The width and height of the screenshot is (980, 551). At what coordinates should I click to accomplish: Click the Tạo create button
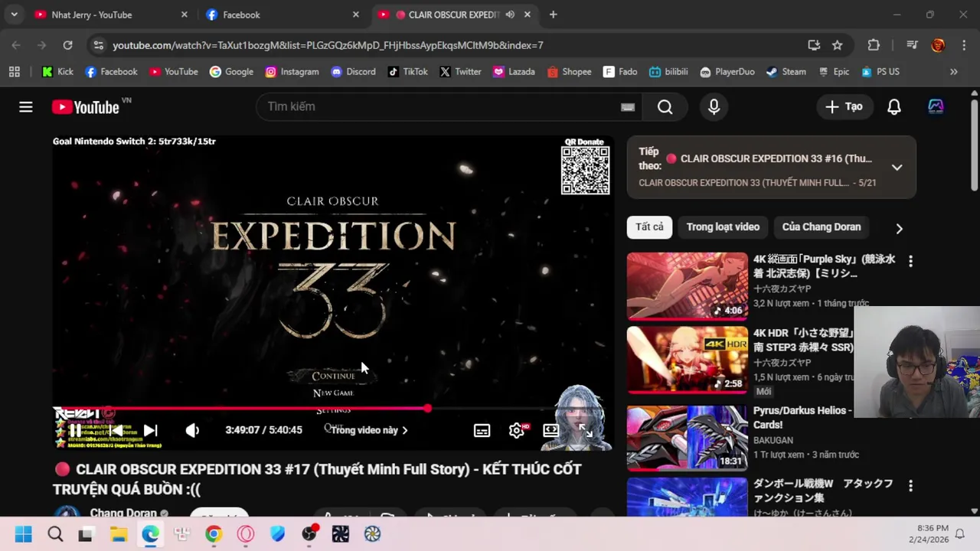click(x=844, y=107)
